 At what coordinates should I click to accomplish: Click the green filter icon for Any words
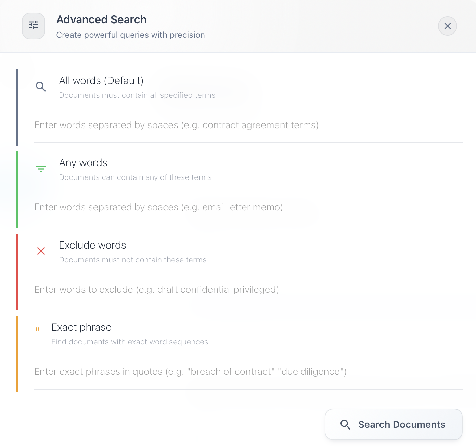pos(41,169)
